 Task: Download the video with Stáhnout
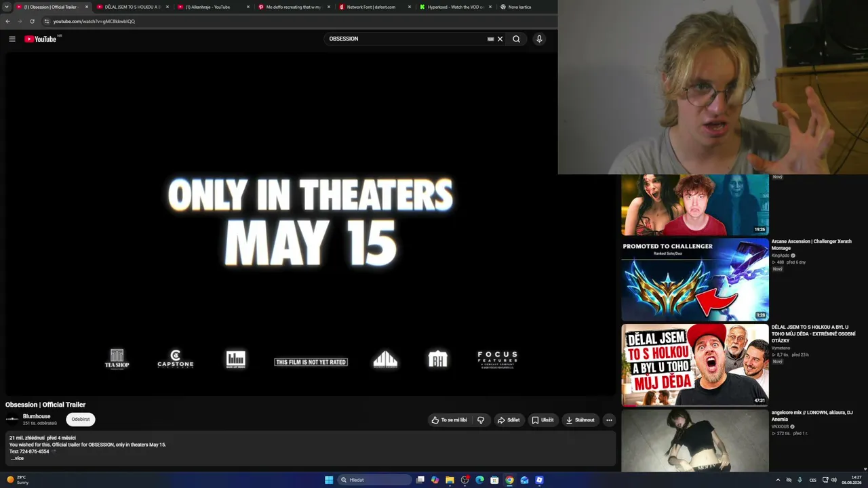(x=580, y=420)
